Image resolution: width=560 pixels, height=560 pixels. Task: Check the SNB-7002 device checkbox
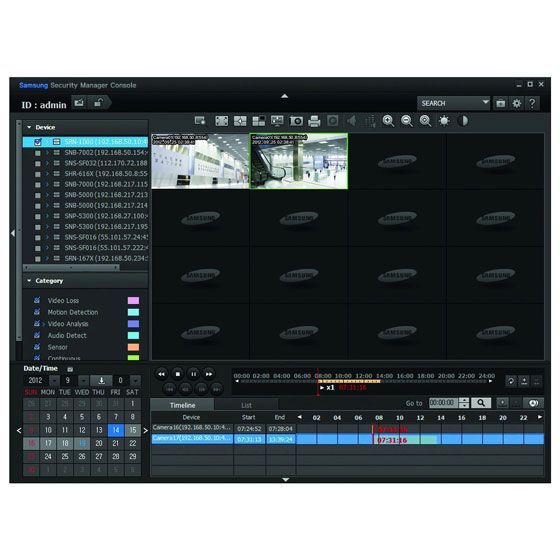coord(38,153)
